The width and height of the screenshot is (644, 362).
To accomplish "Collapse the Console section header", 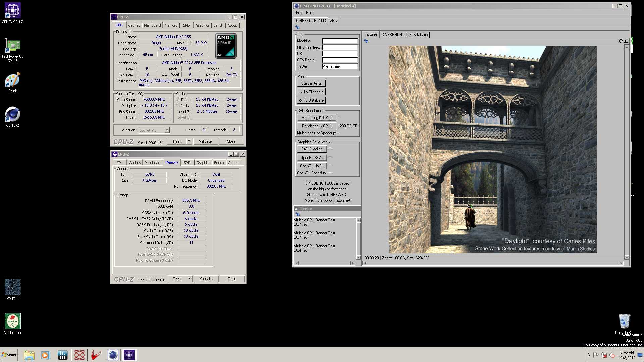I will tap(296, 209).
